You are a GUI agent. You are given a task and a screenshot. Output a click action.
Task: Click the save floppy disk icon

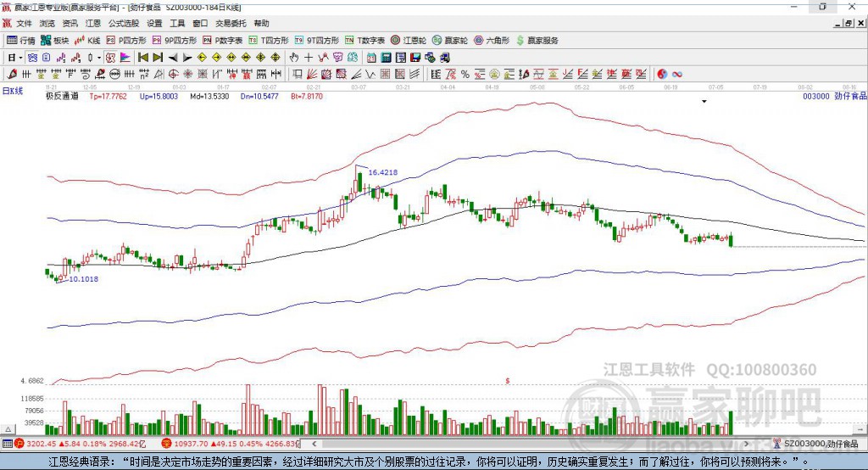[x=415, y=58]
